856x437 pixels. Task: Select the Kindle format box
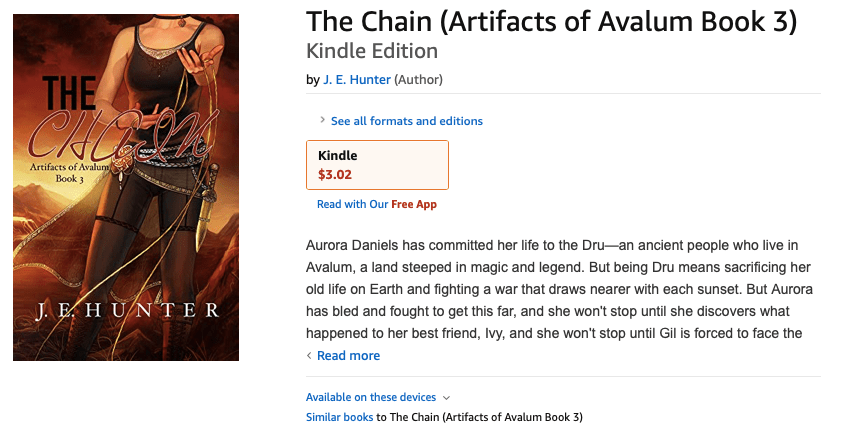coord(377,164)
